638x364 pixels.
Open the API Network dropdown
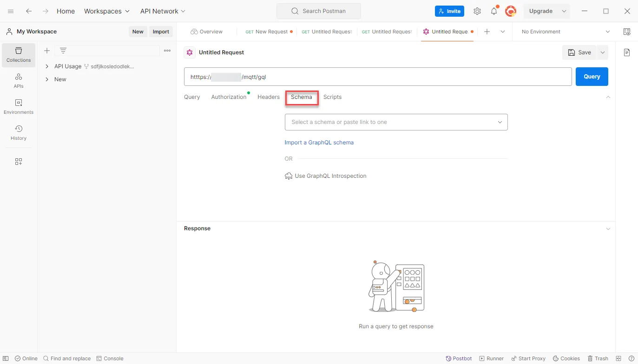(163, 11)
